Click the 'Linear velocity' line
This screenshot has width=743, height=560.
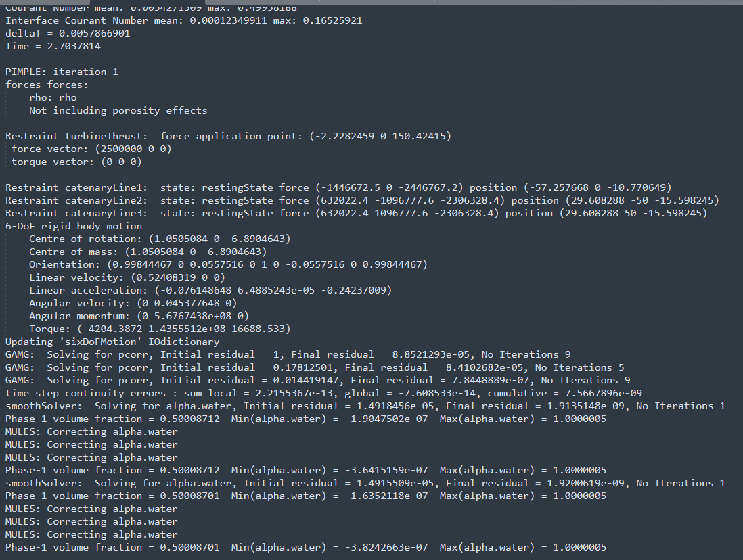pyautogui.click(x=127, y=277)
